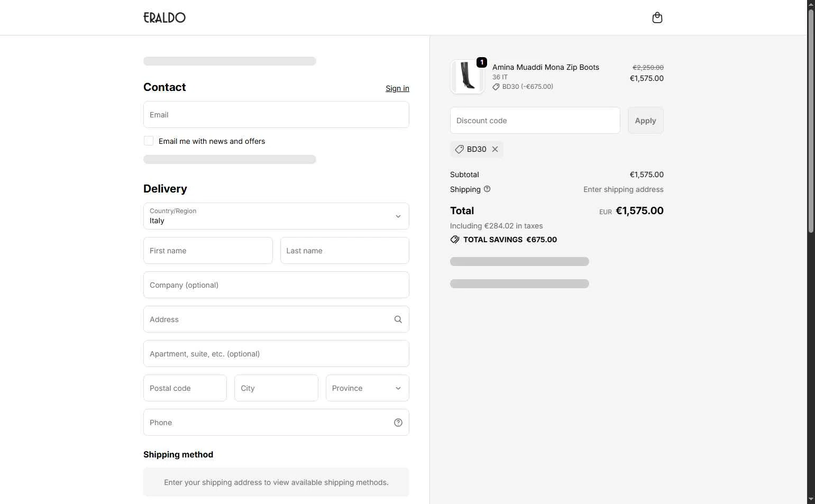The width and height of the screenshot is (815, 504).
Task: Click the ERALDO logo
Action: point(164,17)
